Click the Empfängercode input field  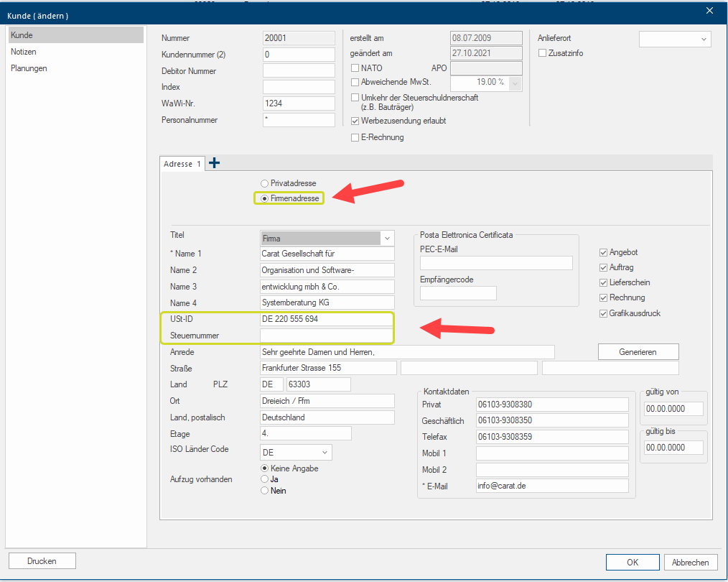[458, 293]
